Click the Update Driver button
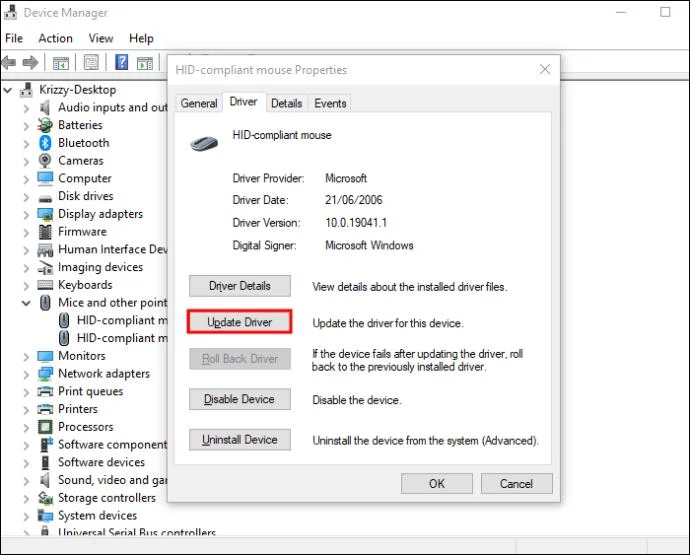The image size is (690, 555). click(x=240, y=322)
